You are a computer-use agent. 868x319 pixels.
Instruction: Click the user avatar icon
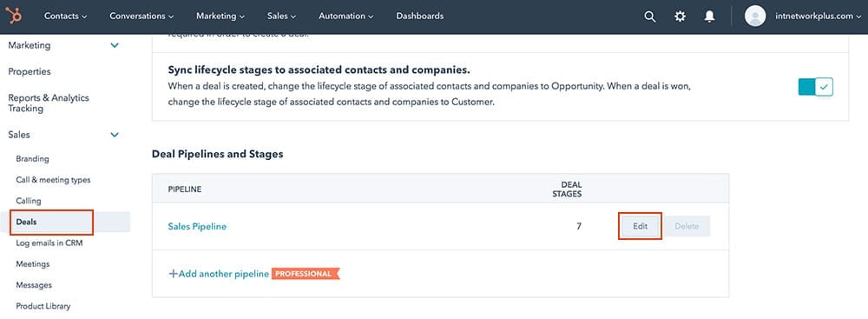[755, 17]
